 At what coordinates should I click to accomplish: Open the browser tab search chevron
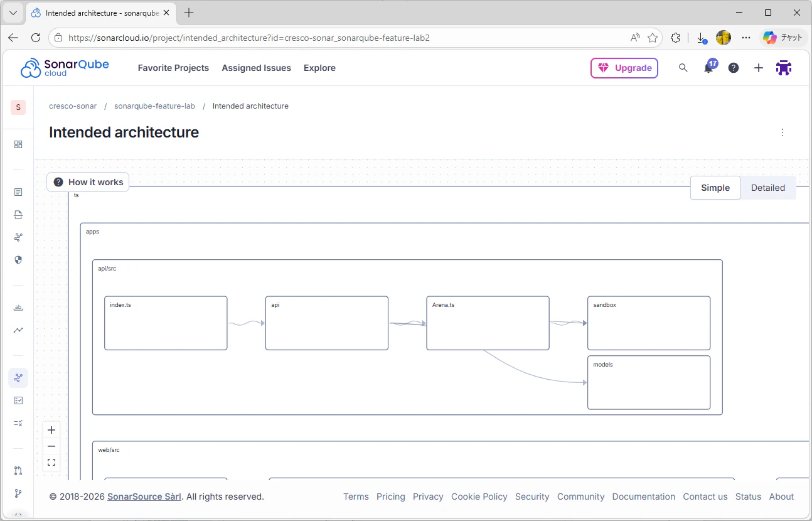click(13, 13)
